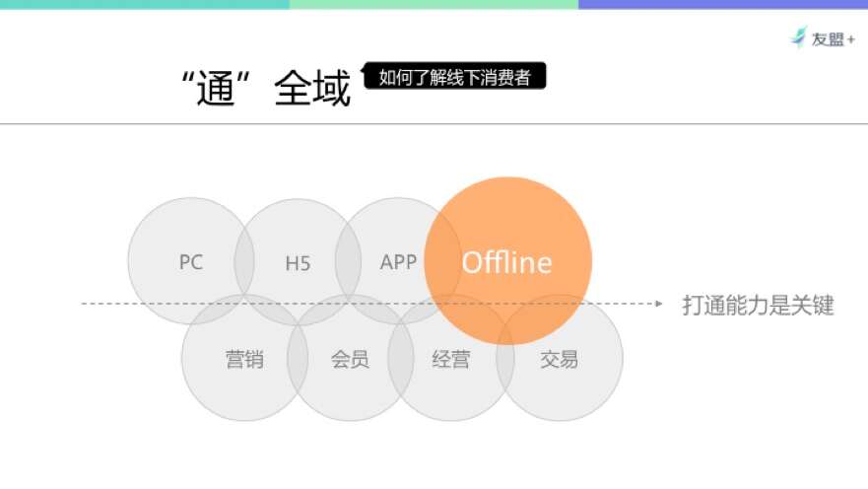This screenshot has height=489, width=868.
Task: Click the 打通能力是关键 text
Action: [758, 306]
